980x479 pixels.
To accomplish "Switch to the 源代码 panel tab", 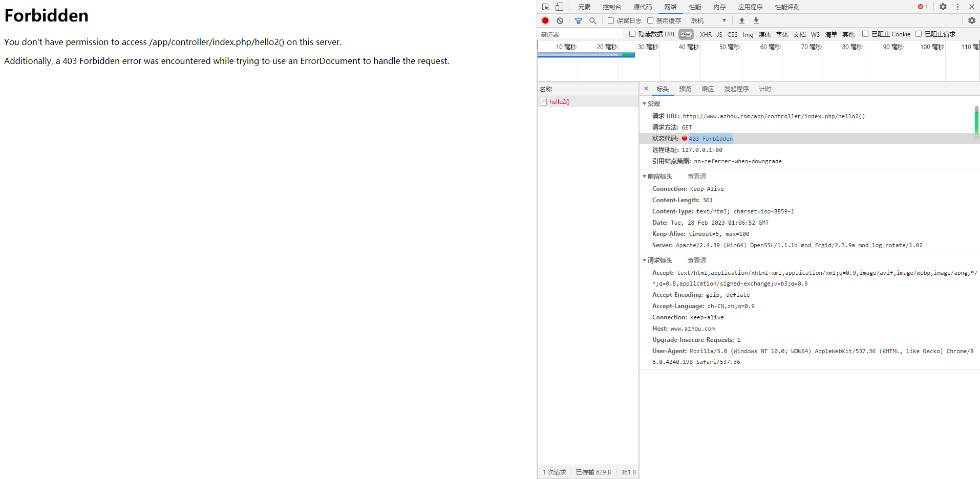I will pyautogui.click(x=643, y=7).
